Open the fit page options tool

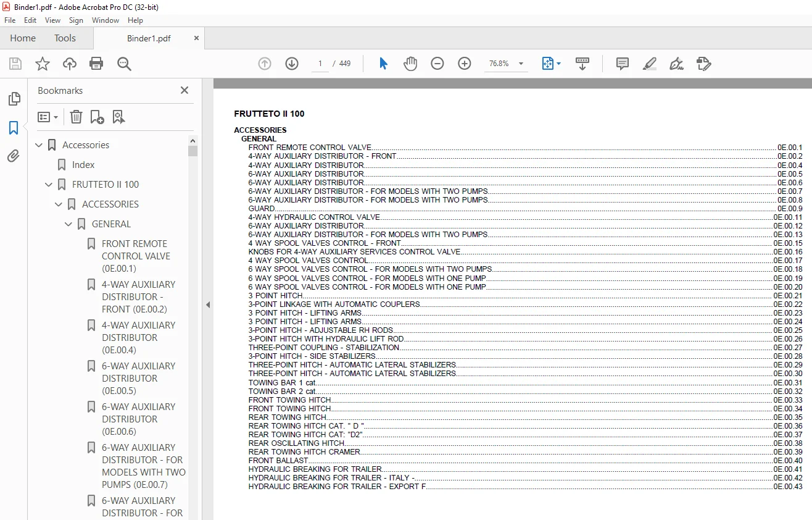pyautogui.click(x=551, y=64)
